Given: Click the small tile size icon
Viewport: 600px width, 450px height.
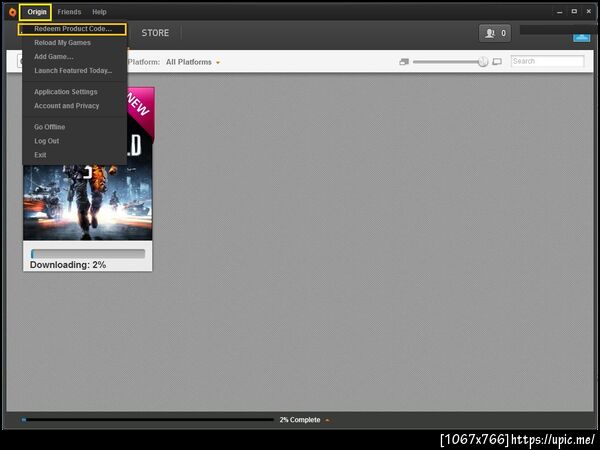Looking at the screenshot, I should [404, 62].
